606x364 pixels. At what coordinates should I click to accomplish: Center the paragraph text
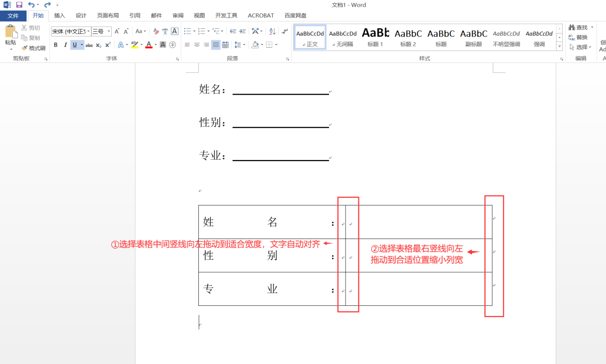[x=196, y=45]
